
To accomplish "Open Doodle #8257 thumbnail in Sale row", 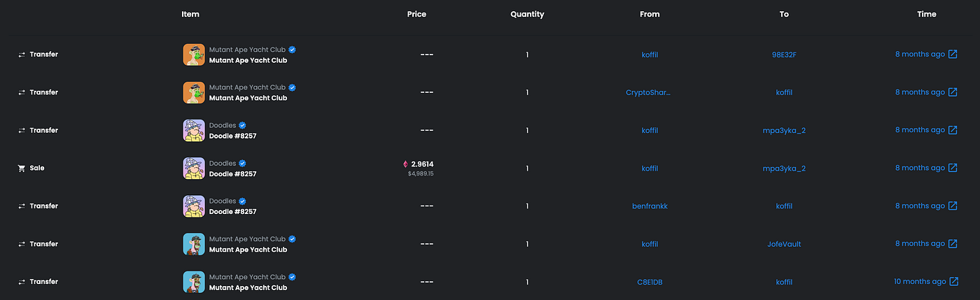I will click(x=194, y=168).
